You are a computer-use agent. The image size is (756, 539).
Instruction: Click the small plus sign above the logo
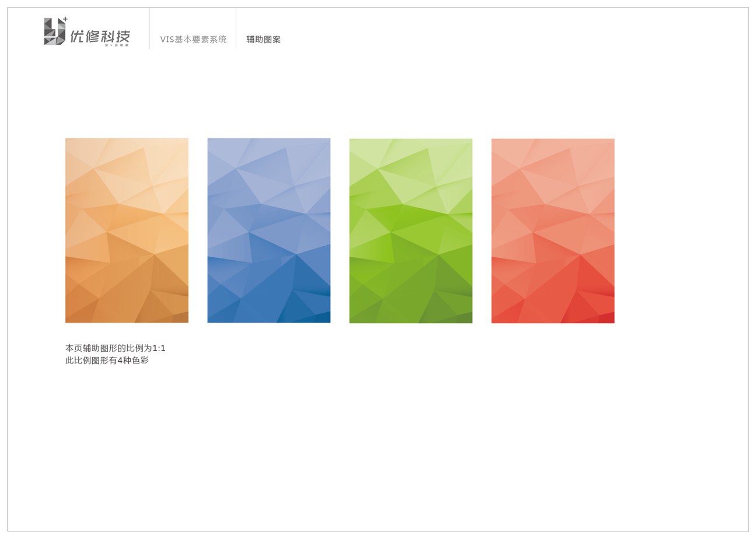point(65,19)
